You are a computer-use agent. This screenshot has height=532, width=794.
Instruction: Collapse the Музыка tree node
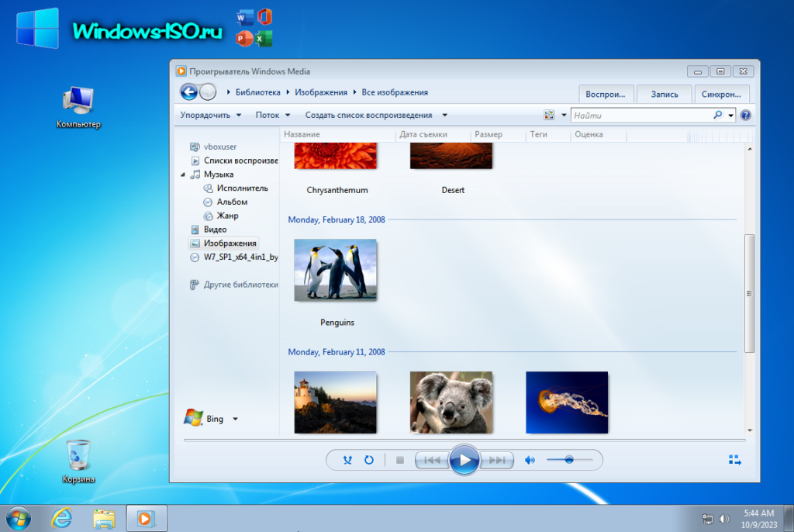pyautogui.click(x=183, y=174)
